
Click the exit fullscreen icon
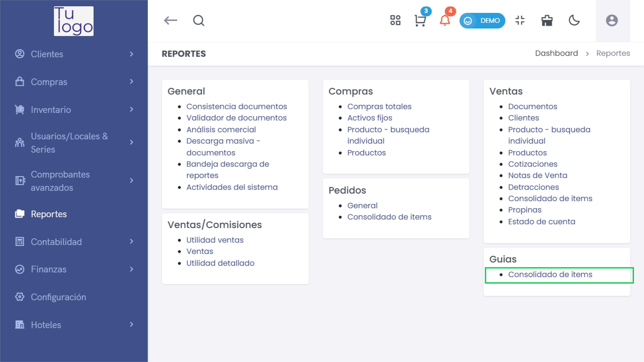point(520,20)
